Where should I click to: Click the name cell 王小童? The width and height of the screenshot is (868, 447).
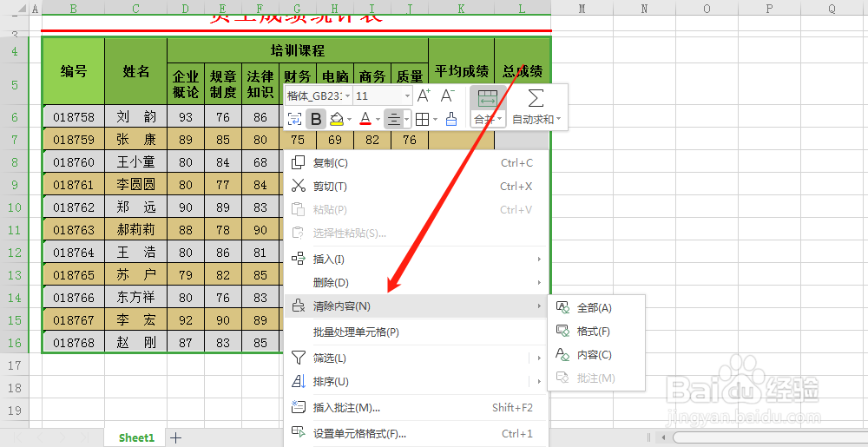[x=136, y=162]
